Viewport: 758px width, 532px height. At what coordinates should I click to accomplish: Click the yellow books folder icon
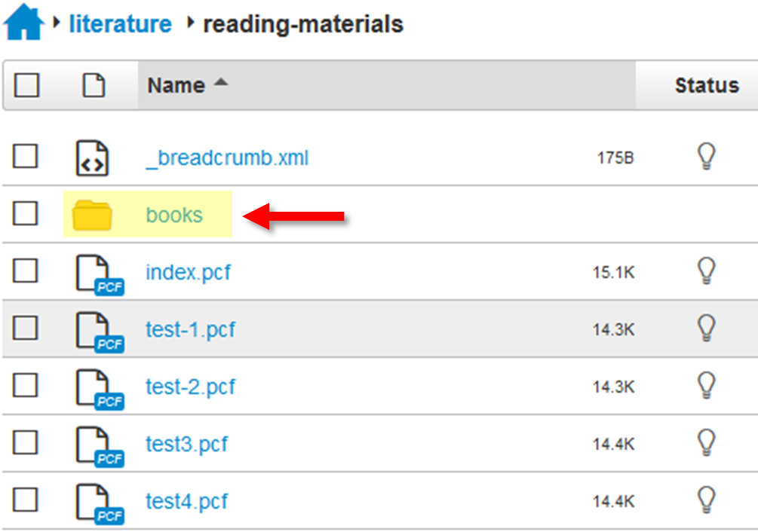click(x=92, y=216)
